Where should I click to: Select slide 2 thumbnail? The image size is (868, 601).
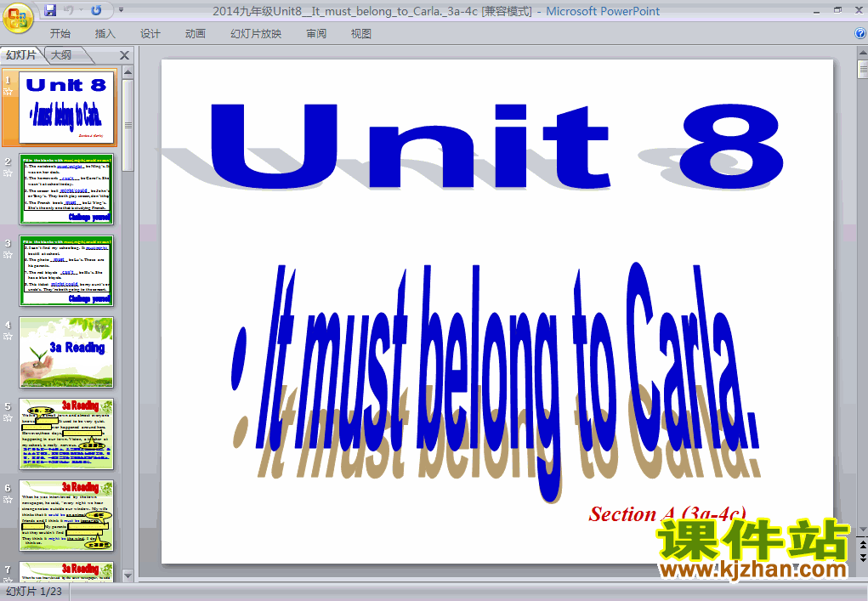click(65, 190)
